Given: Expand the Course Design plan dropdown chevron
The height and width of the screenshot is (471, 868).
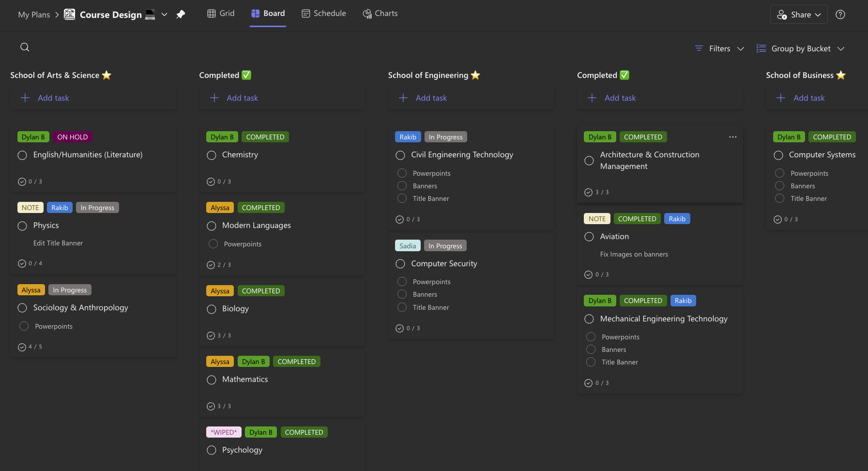Looking at the screenshot, I should (x=165, y=15).
